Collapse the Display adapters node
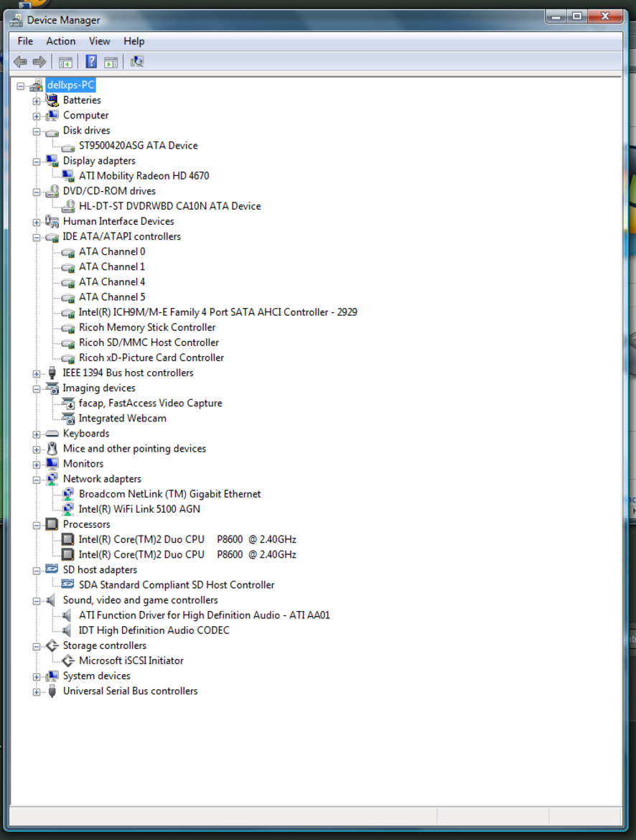The height and width of the screenshot is (840, 636). 37,162
